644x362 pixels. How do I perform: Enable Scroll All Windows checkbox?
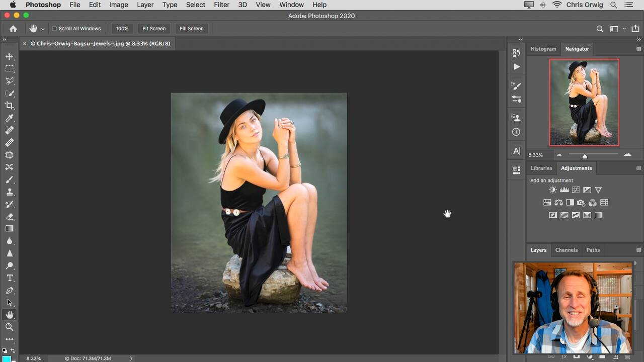tap(54, 29)
